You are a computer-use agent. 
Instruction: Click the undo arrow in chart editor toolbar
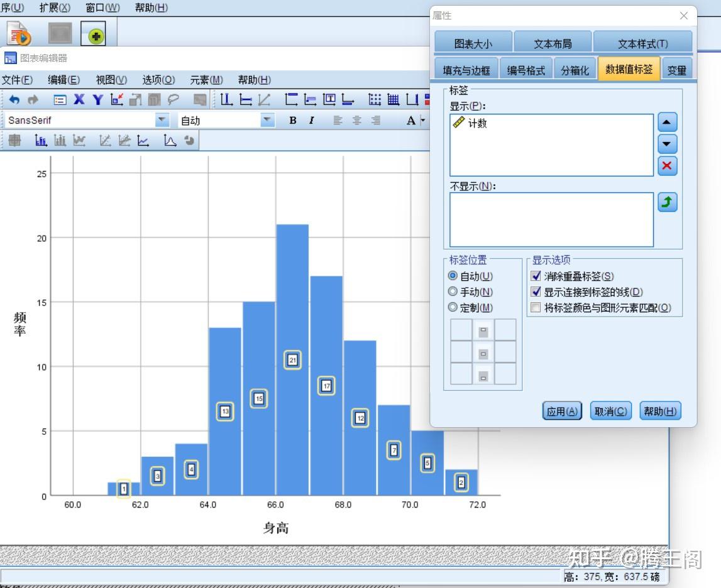click(x=14, y=99)
